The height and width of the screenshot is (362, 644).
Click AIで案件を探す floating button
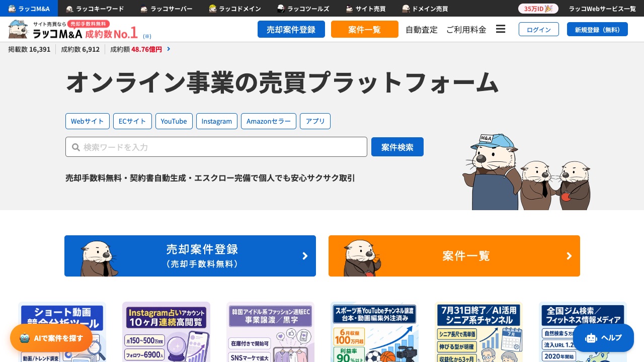51,338
